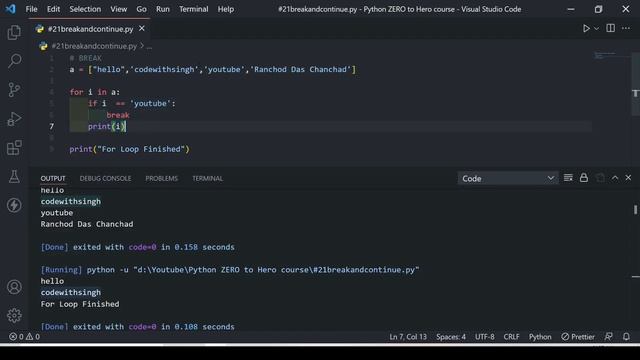This screenshot has height=360, width=640.
Task: Switch to the TERMINAL tab
Action: (207, 178)
